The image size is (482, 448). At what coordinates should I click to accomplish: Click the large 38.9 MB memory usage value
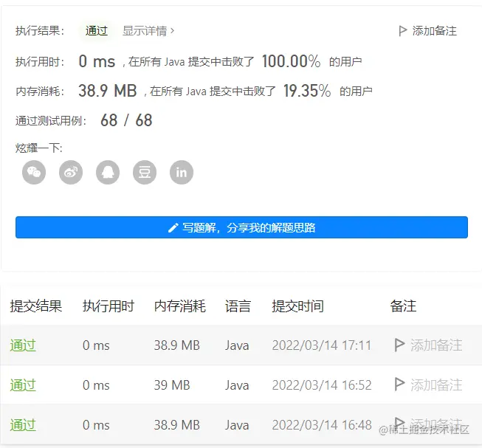108,91
